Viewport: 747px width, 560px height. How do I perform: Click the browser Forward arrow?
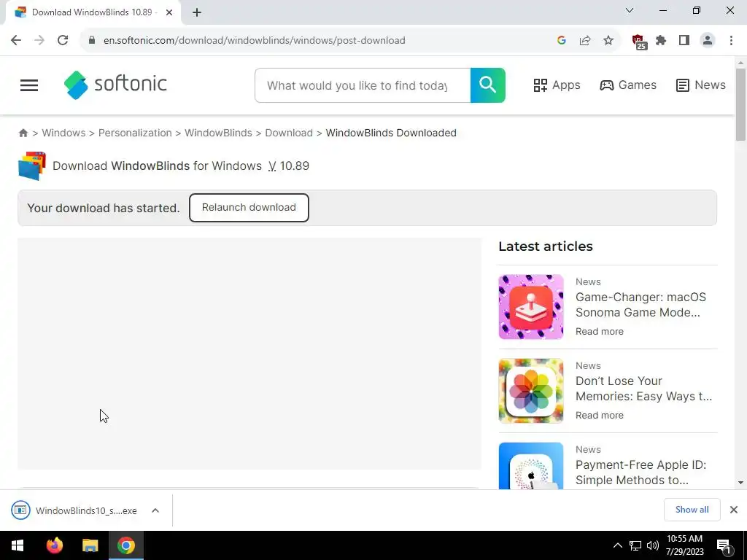39,41
